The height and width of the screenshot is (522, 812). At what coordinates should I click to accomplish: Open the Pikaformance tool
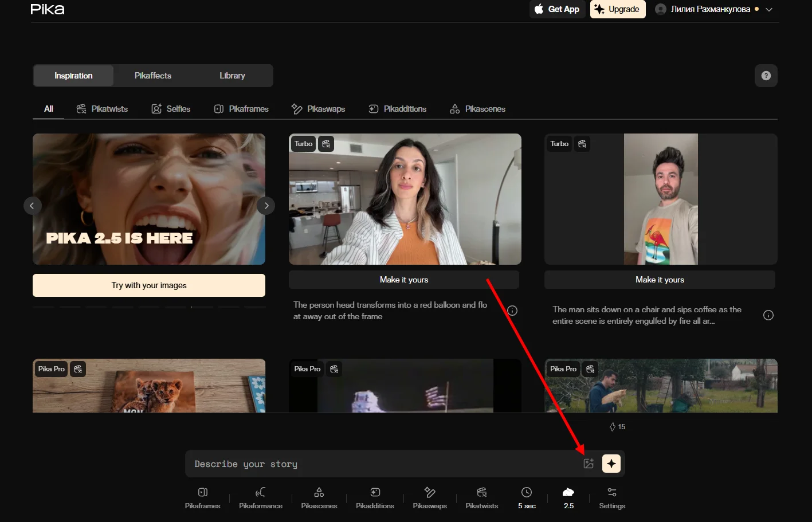261,498
